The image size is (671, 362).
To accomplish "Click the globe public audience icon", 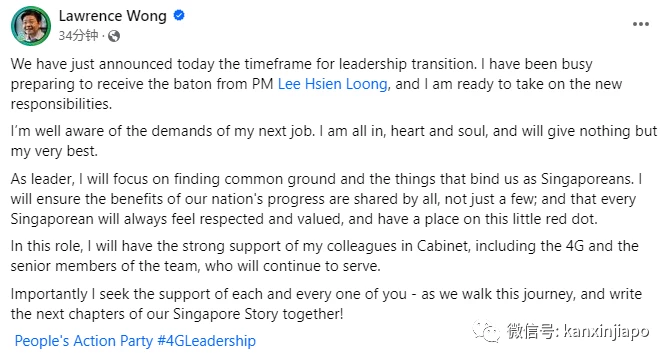I will [x=114, y=36].
